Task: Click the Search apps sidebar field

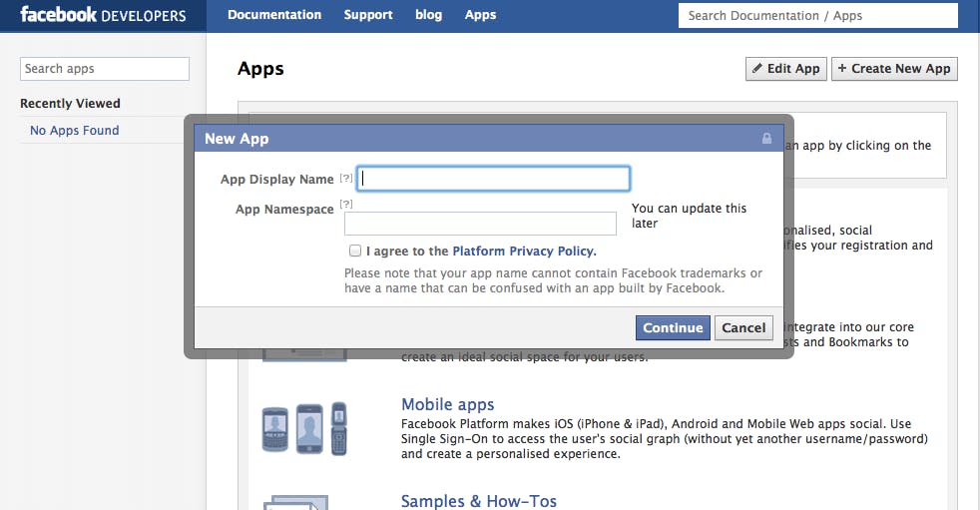Action: coord(105,69)
